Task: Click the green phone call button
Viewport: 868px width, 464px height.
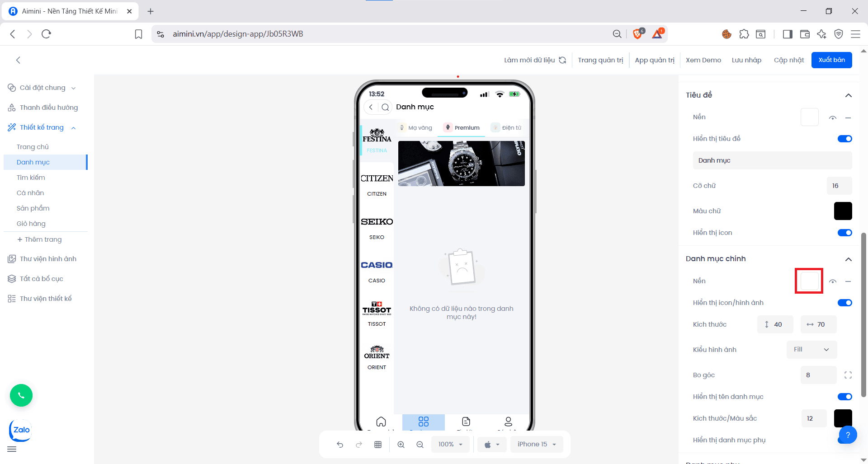Action: coord(21,395)
